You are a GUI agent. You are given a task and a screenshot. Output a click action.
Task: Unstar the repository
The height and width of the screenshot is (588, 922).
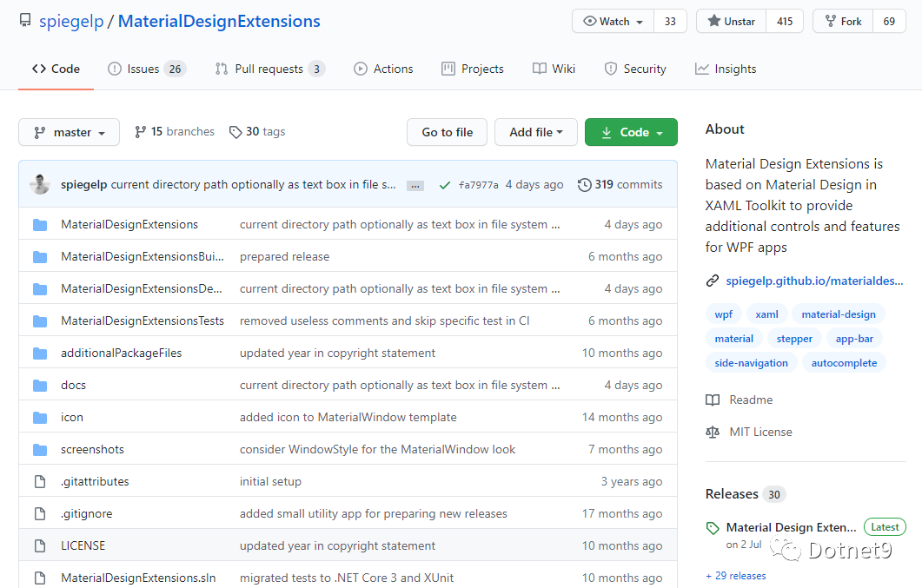click(732, 21)
